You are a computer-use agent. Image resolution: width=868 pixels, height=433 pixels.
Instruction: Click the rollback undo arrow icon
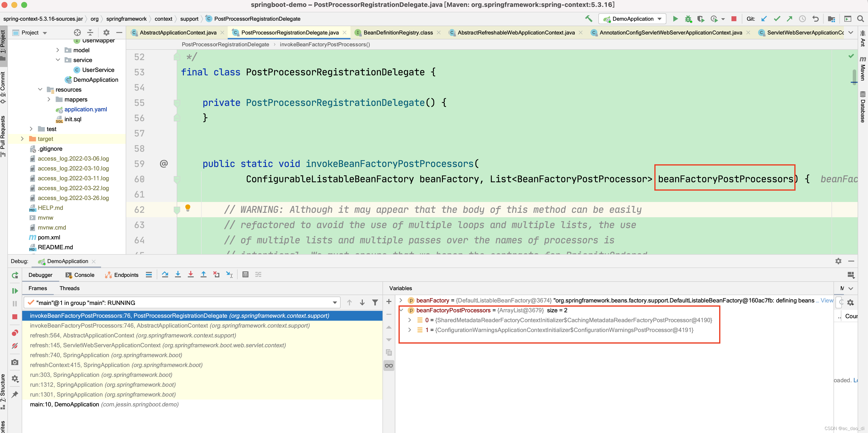[x=816, y=19]
